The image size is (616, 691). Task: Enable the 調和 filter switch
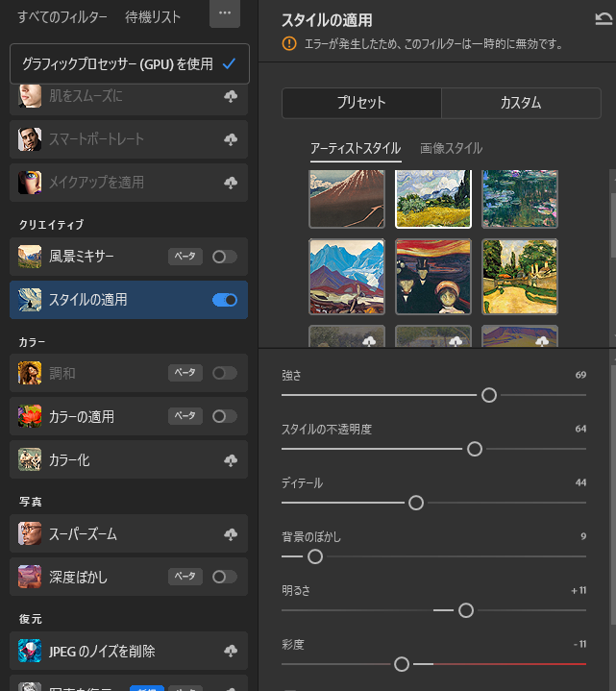224,373
